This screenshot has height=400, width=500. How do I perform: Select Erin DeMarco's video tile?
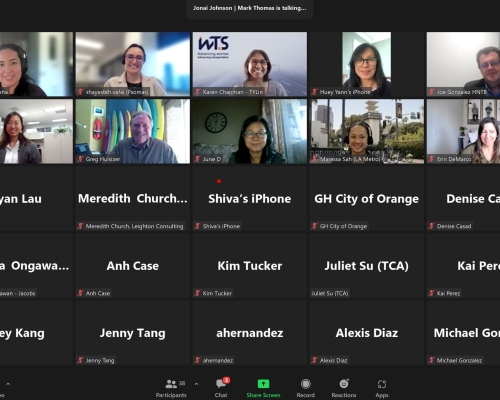click(463, 131)
